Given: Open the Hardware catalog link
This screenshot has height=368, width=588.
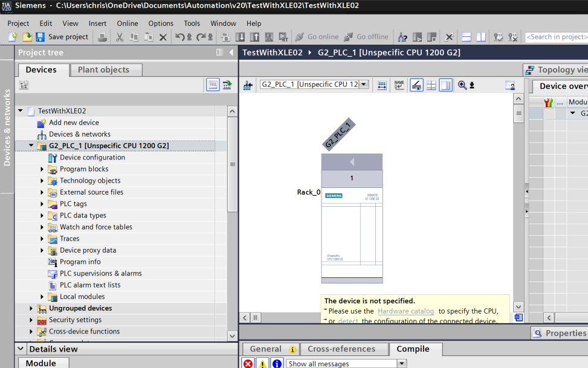Looking at the screenshot, I should tap(405, 311).
